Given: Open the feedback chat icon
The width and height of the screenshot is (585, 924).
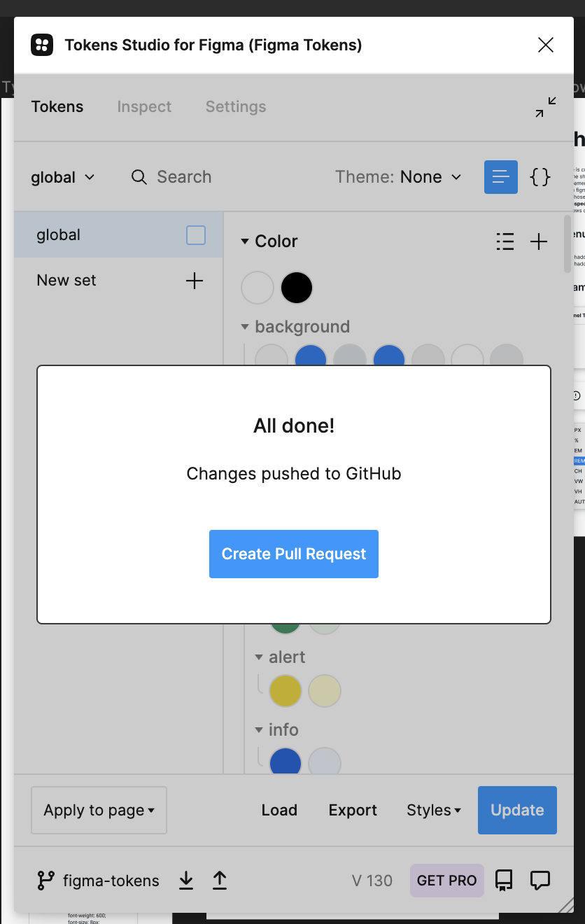Looking at the screenshot, I should coord(540,881).
